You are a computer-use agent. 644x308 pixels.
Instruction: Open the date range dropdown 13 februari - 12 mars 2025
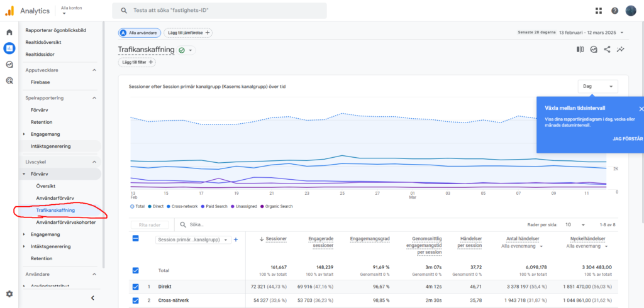pos(591,33)
